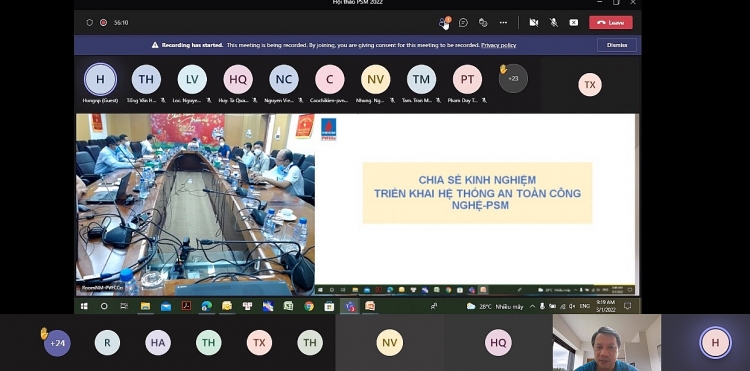Open the meeting chat icon
750x371 pixels.
click(463, 22)
